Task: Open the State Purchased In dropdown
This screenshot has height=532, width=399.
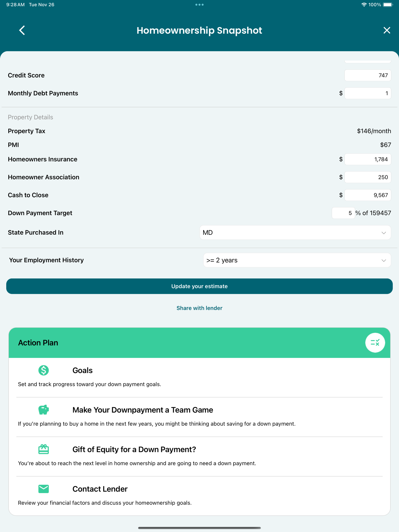Action: (295, 232)
